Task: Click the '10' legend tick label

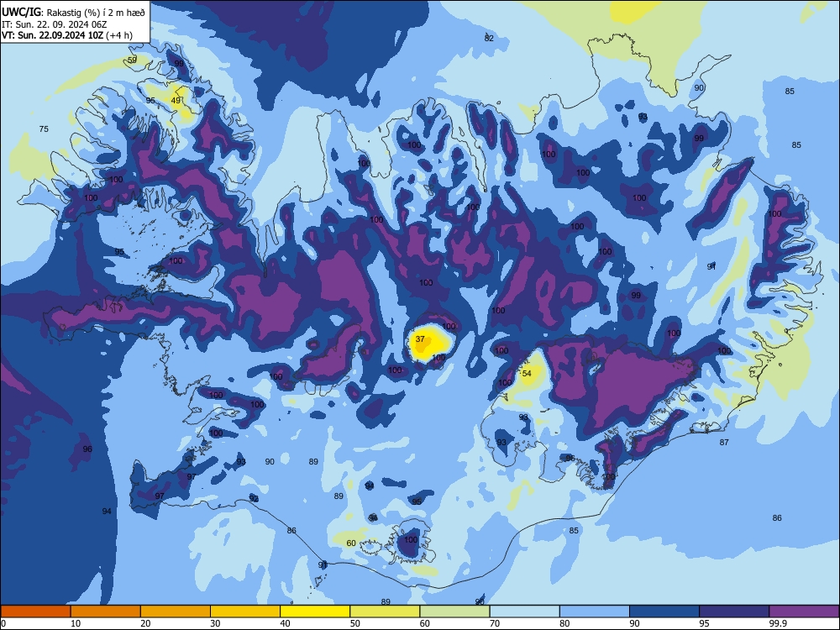Action: pyautogui.click(x=76, y=623)
